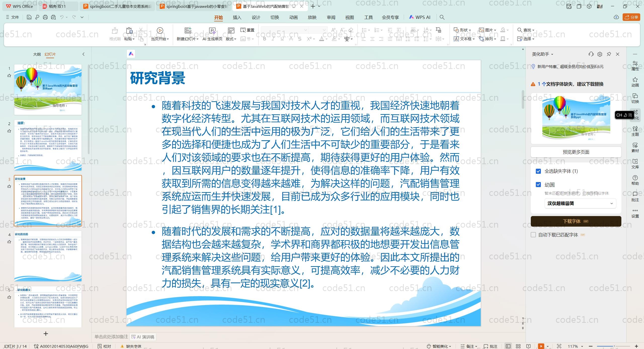Click the slideshow play button in status bar

click(x=541, y=346)
